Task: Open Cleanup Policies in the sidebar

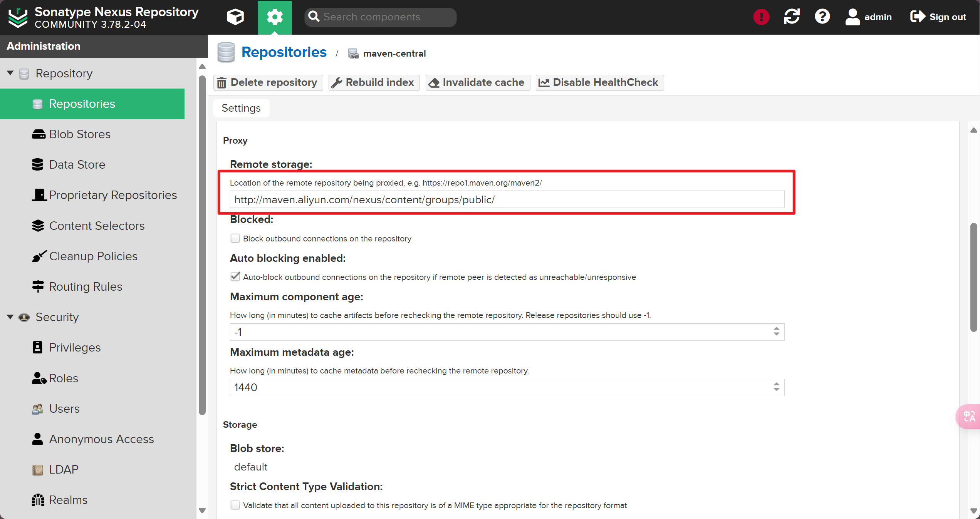Action: (x=93, y=256)
